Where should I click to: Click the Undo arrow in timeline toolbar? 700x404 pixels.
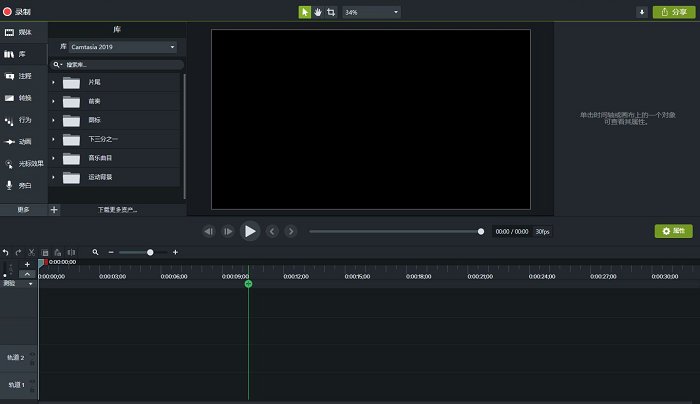pos(6,252)
